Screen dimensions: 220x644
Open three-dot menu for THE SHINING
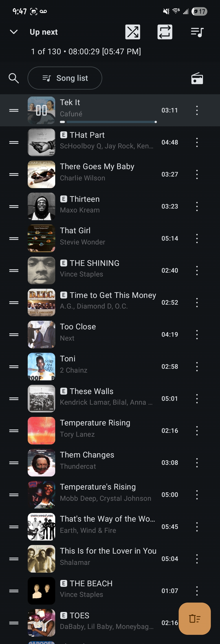(197, 271)
